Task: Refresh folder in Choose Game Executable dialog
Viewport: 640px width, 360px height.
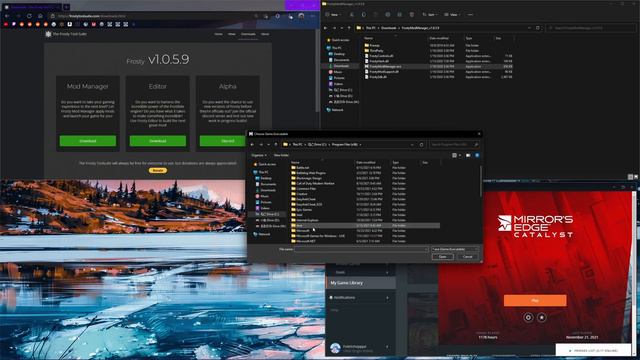Action: pos(421,144)
